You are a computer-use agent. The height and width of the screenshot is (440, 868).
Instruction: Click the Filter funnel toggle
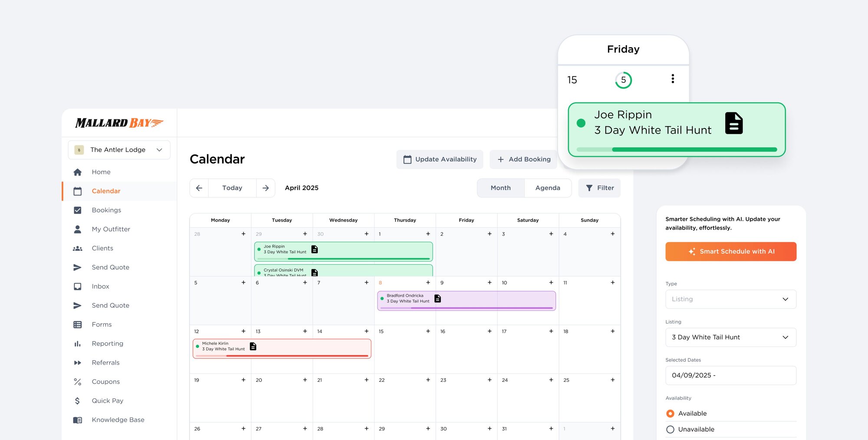tap(599, 188)
